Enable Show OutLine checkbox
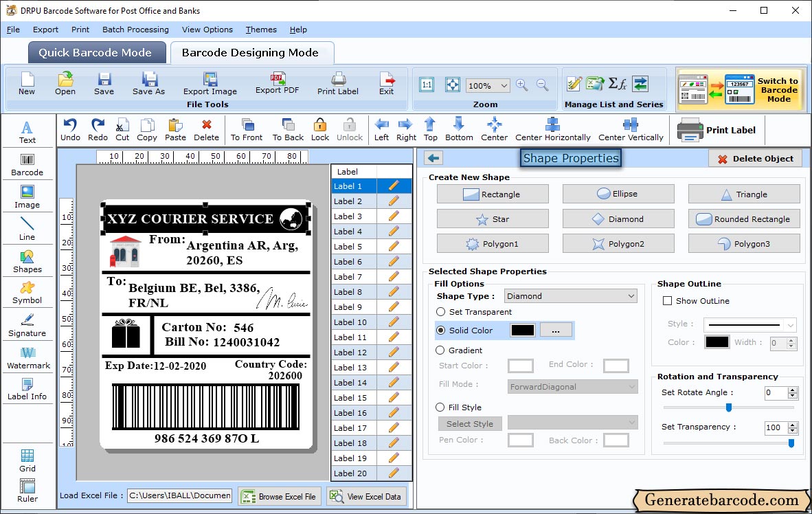This screenshot has width=812, height=514. point(668,300)
